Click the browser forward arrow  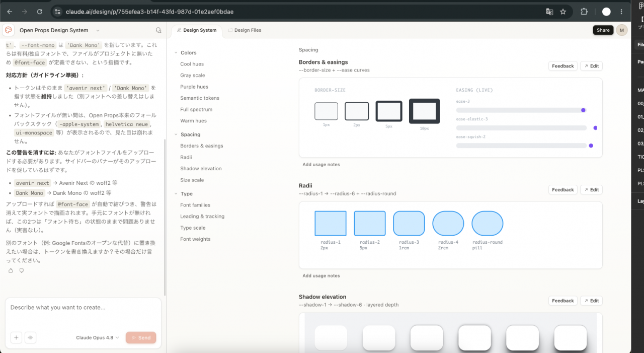25,12
